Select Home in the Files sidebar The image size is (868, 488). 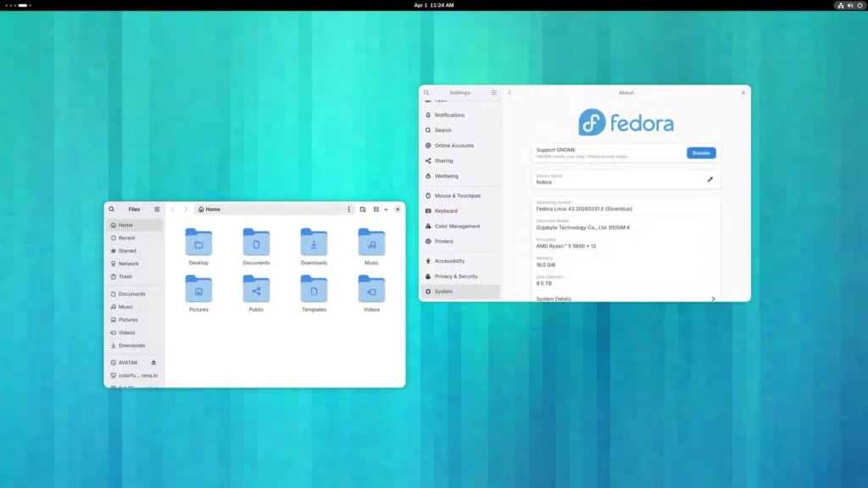tap(135, 225)
